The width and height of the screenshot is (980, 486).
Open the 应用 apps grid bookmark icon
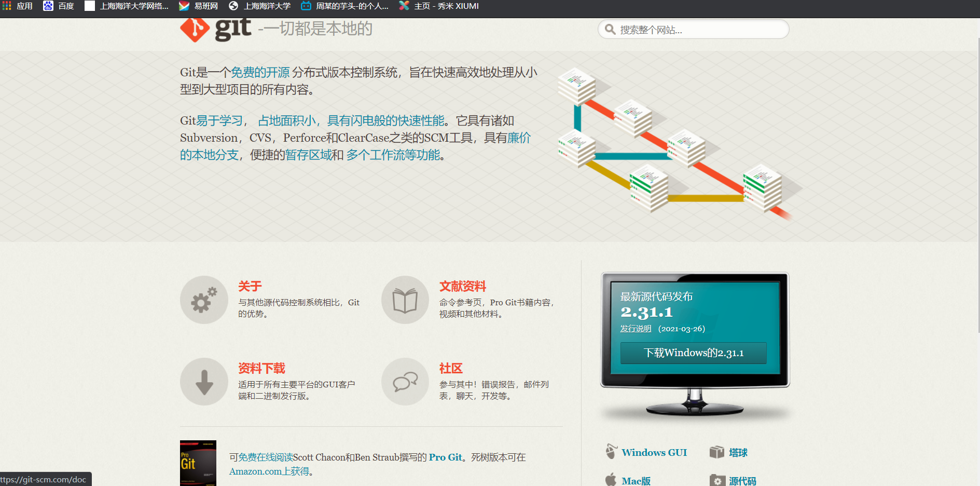click(x=7, y=6)
